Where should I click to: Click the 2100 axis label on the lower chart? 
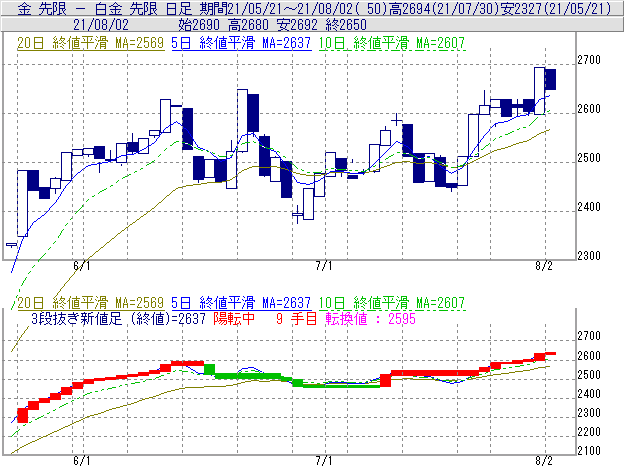pyautogui.click(x=589, y=451)
